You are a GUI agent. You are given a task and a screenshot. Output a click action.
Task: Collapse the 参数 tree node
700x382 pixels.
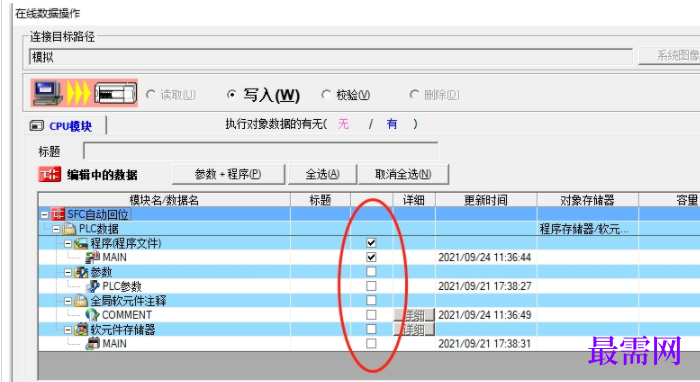tap(68, 272)
